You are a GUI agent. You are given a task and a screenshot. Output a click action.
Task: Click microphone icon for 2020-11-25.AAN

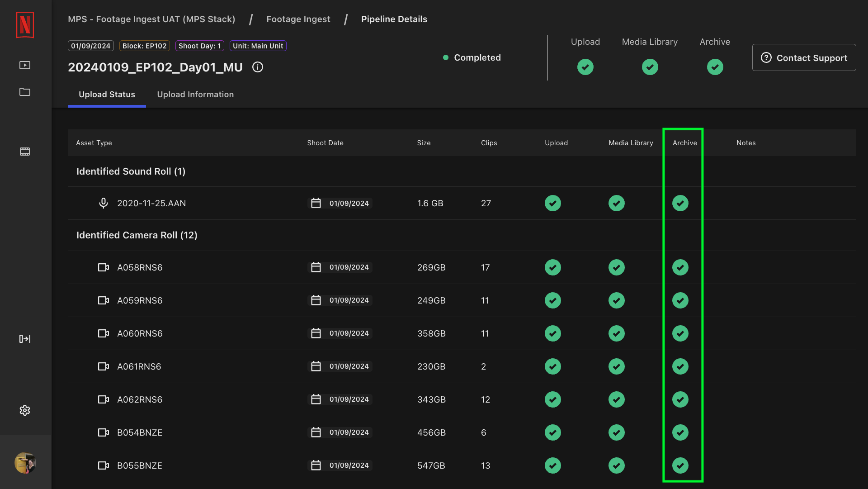point(104,203)
